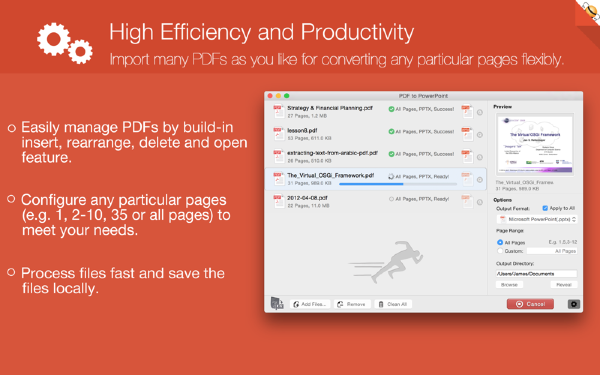Click the Preview section label
Screen dimensions: 600x375
coord(502,107)
